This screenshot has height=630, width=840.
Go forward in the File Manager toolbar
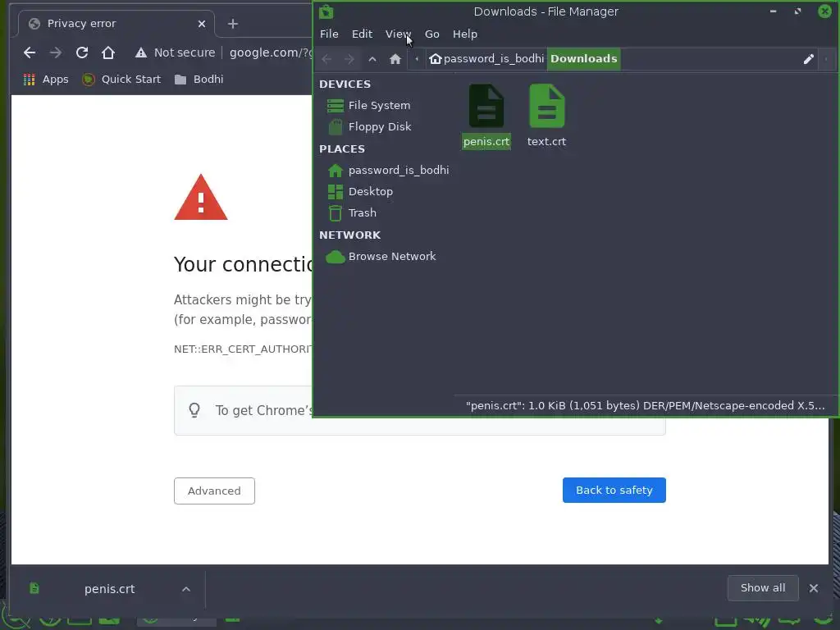coord(349,59)
